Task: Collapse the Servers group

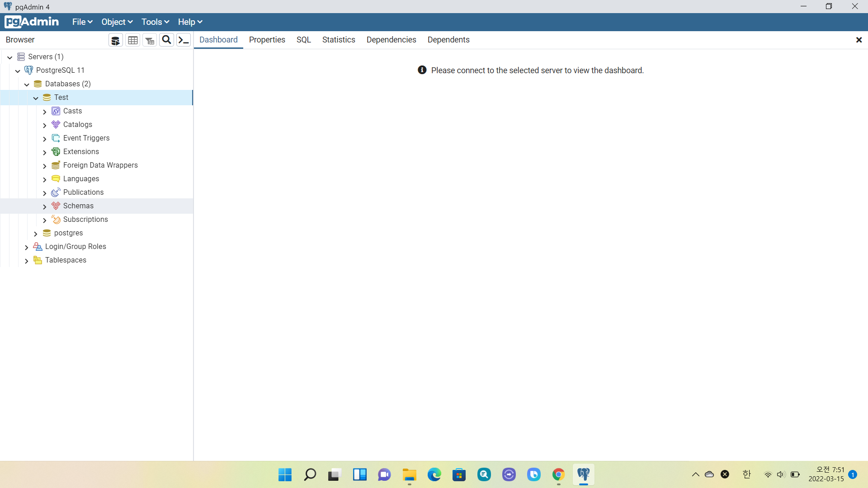Action: [x=9, y=57]
